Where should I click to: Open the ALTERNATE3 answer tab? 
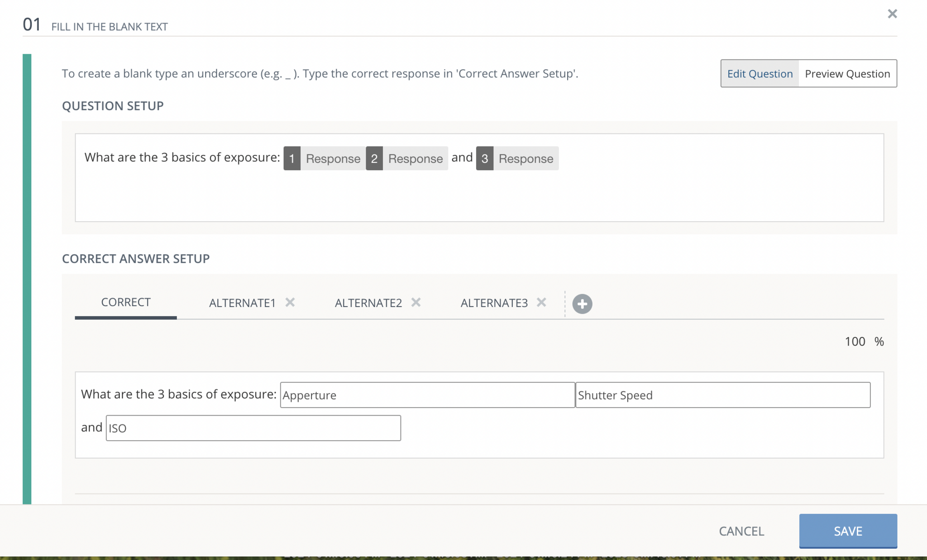point(494,303)
